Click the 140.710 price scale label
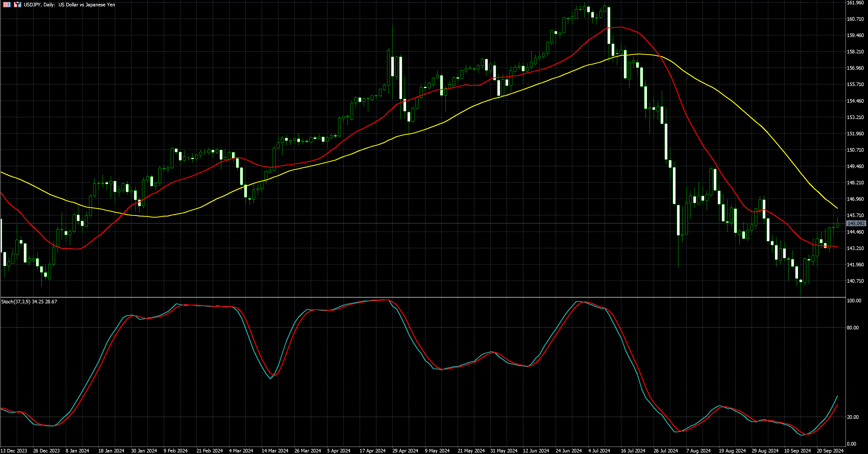Viewport: 868px width, 454px height. click(x=855, y=281)
